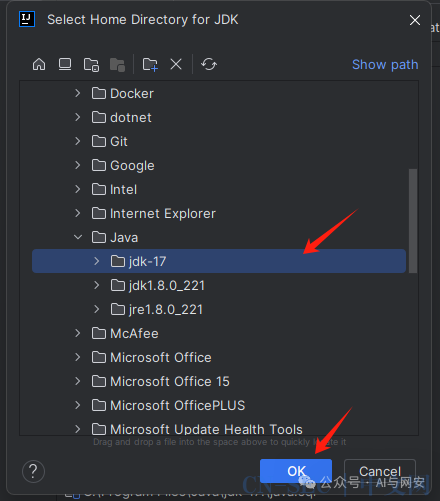Expand the jdk-17 folder

click(97, 261)
